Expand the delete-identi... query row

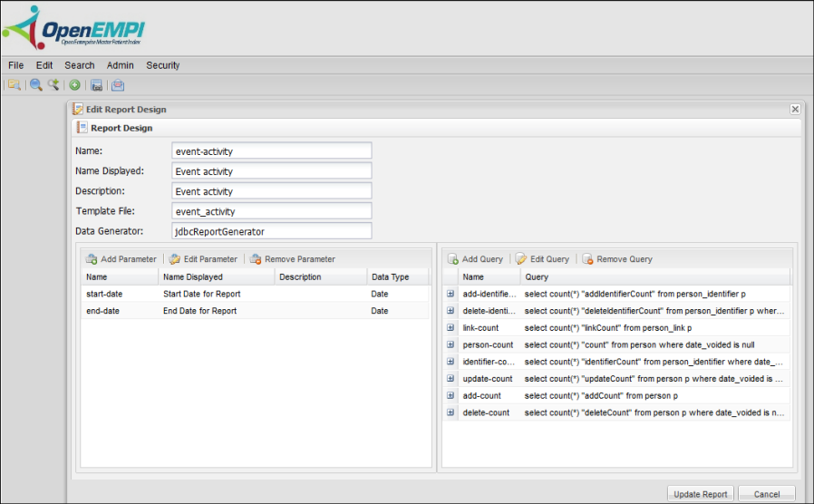(x=451, y=311)
